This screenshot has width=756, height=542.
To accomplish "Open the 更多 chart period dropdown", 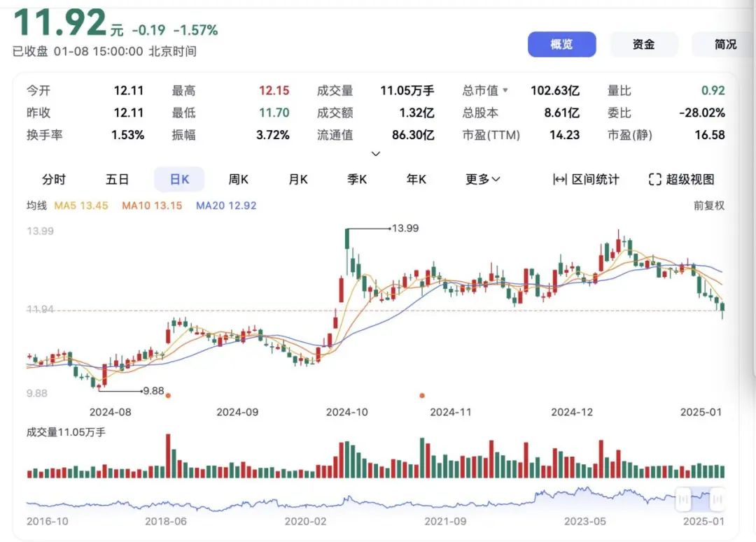I will coord(483,180).
